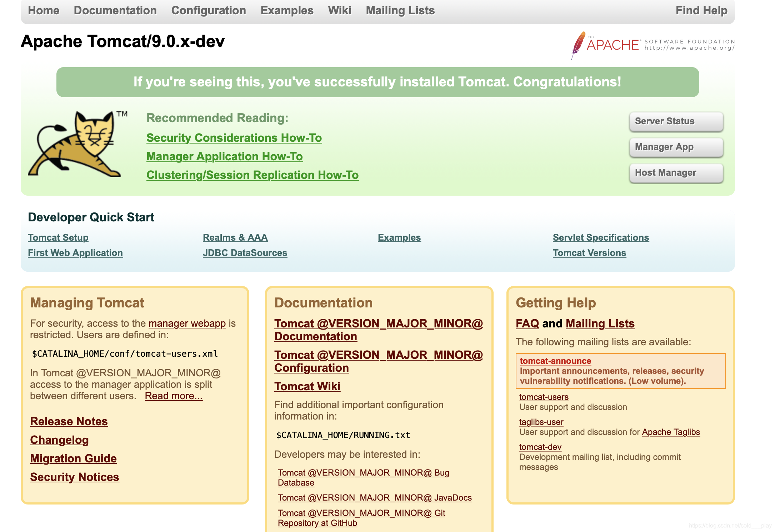Click the Read more... link
775x532 pixels.
(174, 396)
